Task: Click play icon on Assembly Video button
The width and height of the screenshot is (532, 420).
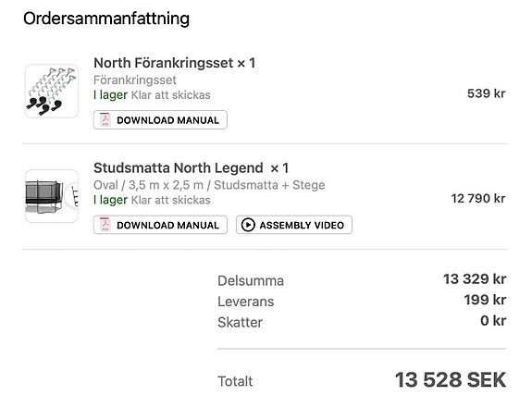Action: pos(248,225)
